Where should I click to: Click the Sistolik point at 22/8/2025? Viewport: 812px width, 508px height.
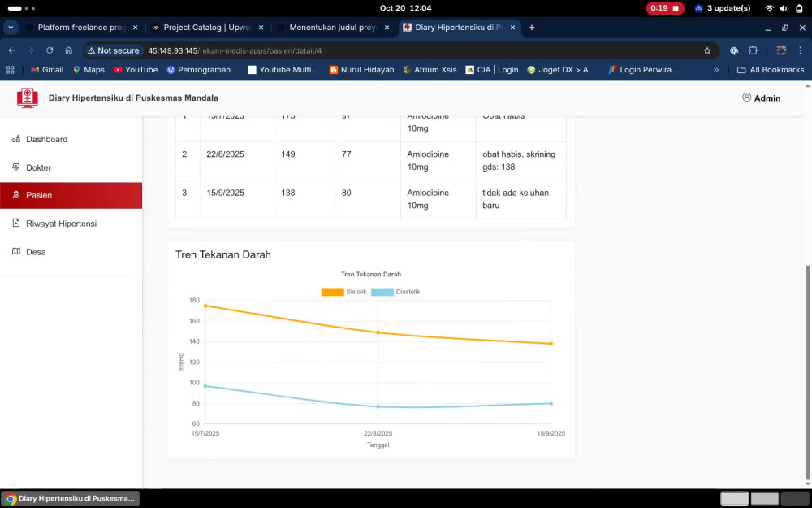click(378, 332)
